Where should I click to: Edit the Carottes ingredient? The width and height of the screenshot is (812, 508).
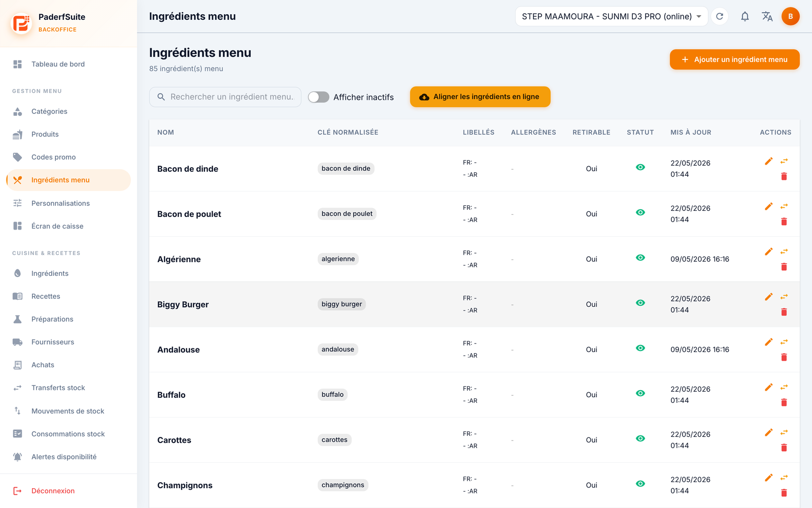(769, 432)
